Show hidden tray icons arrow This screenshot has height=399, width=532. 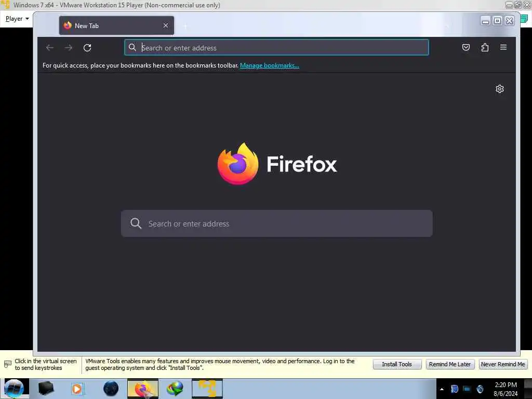pyautogui.click(x=442, y=389)
